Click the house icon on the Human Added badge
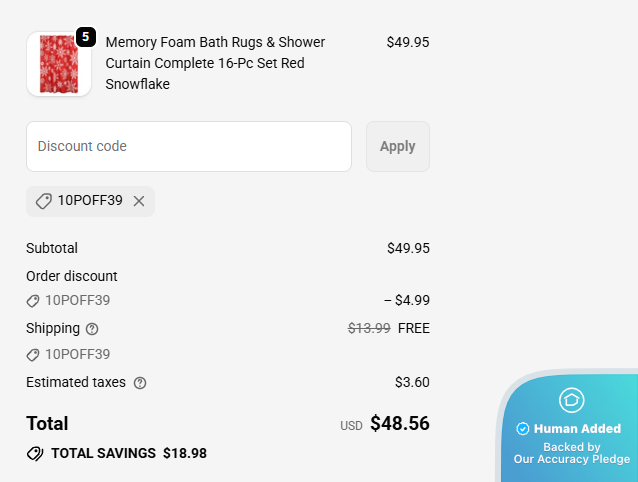Screen dimensions: 638x482 click(571, 401)
